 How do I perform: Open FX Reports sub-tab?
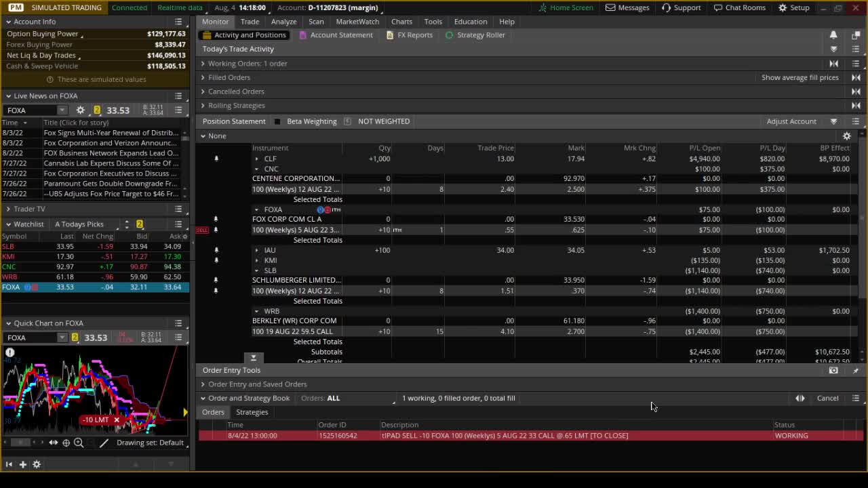pyautogui.click(x=409, y=35)
